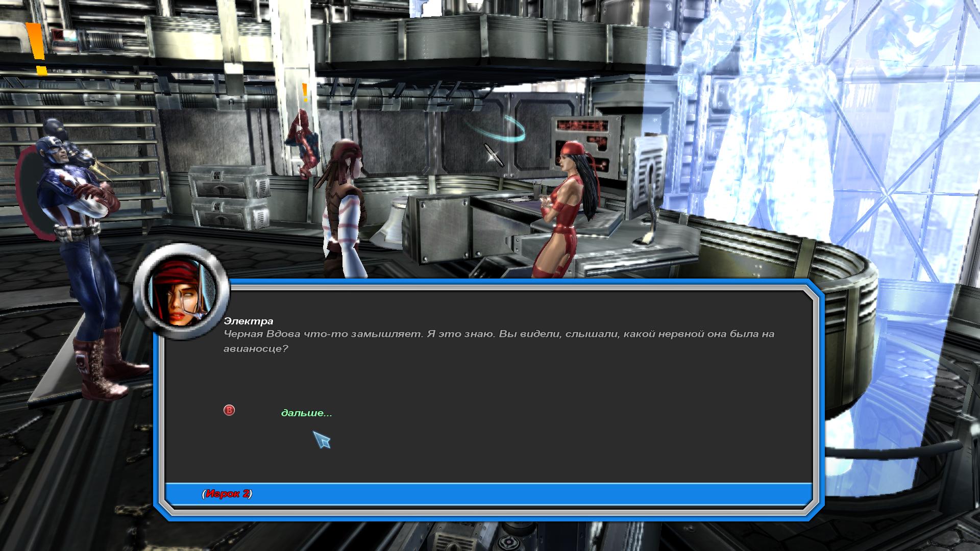980x551 pixels.
Task: Click the small exclamation mark above Spider-Man
Action: click(305, 93)
